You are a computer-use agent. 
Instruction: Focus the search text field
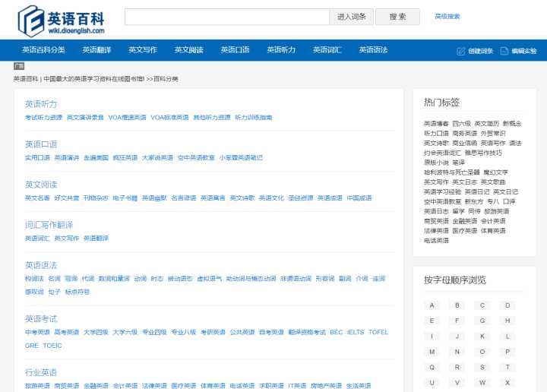tap(227, 17)
